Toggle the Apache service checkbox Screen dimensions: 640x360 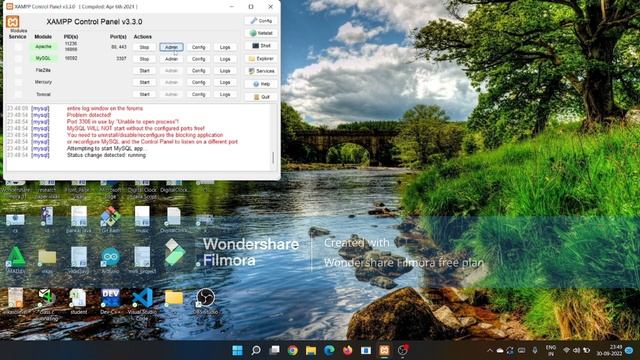(x=18, y=47)
